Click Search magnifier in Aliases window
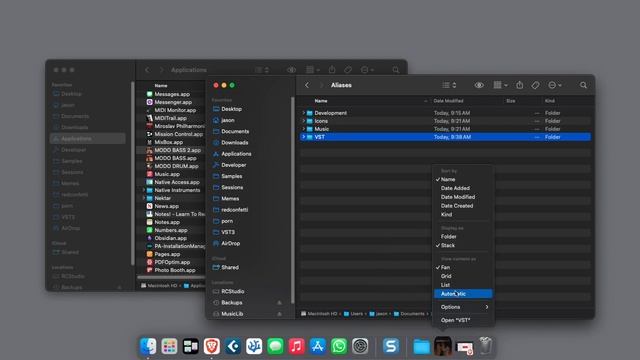This screenshot has height=360, width=640. click(x=584, y=85)
